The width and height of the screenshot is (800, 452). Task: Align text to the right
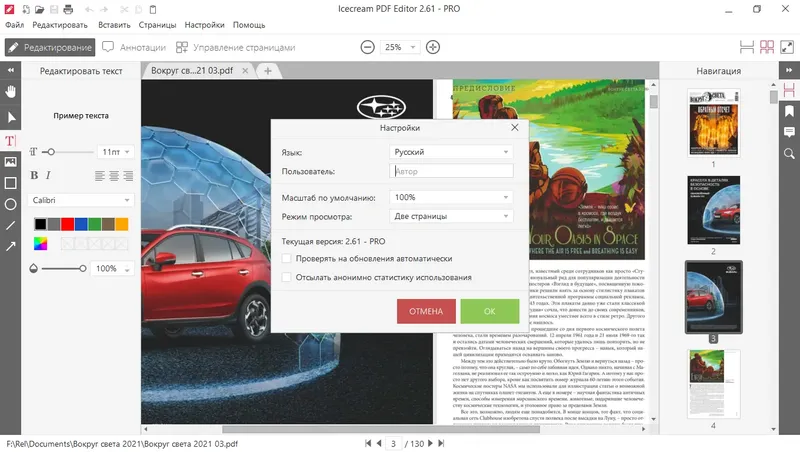[128, 176]
